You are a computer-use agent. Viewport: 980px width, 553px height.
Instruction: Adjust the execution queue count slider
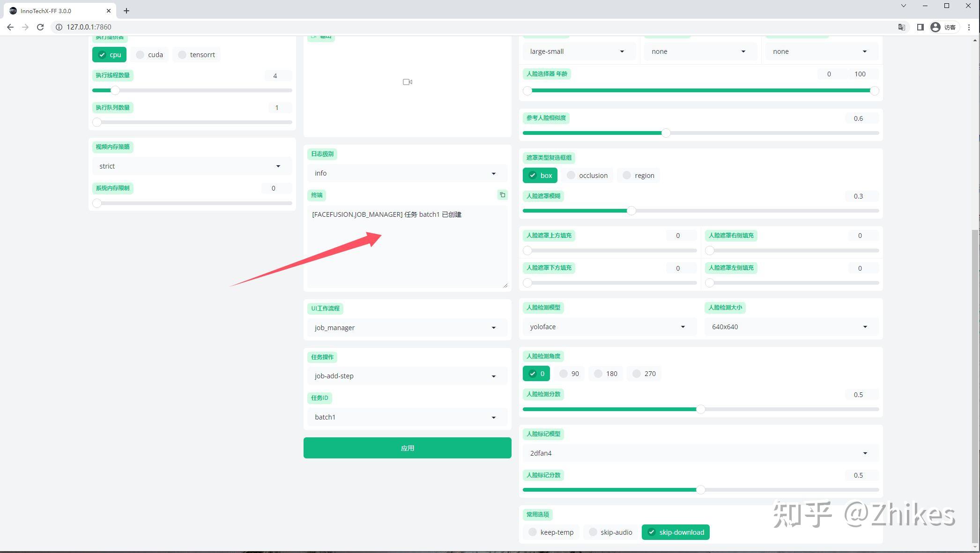coord(192,122)
